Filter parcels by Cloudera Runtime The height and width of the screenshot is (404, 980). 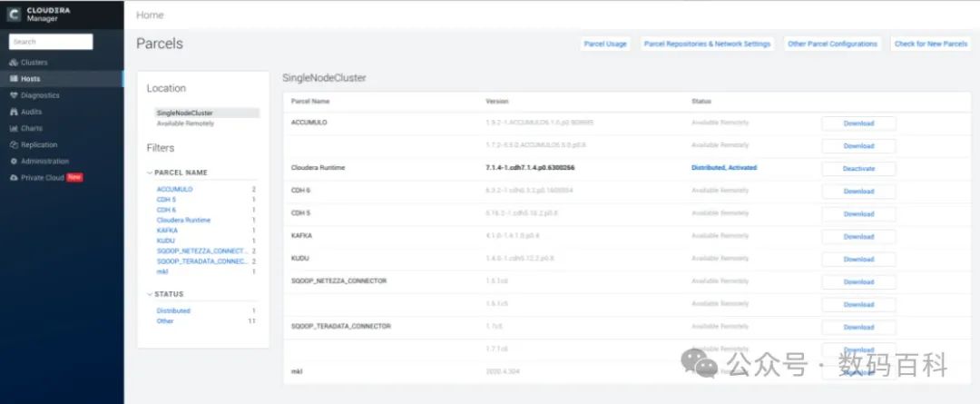tap(183, 220)
